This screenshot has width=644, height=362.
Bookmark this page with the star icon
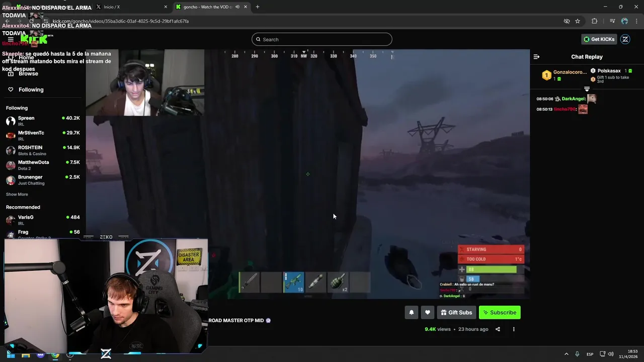point(578,21)
